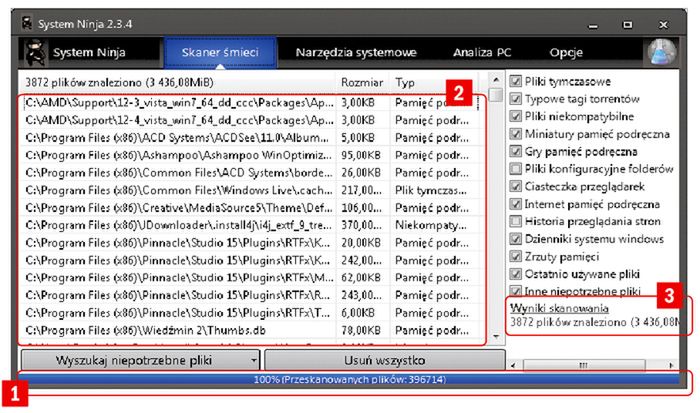Select the Pinnacle RTFx row sized 6,00KB
The height and width of the screenshot is (413, 700).
251,313
